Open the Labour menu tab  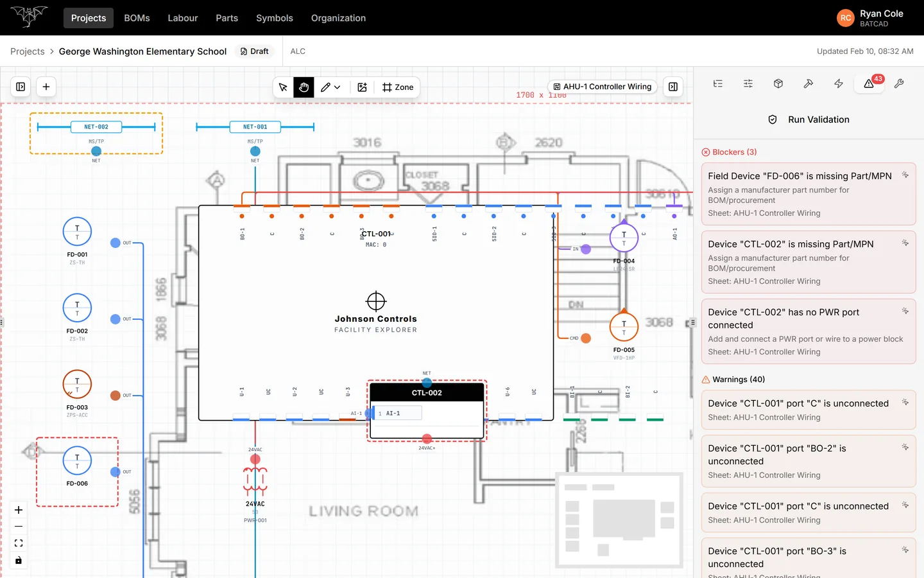(183, 18)
